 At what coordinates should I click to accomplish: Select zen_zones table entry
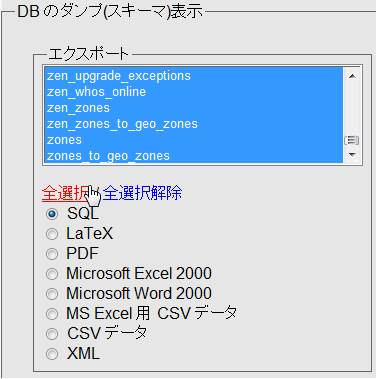click(193, 108)
